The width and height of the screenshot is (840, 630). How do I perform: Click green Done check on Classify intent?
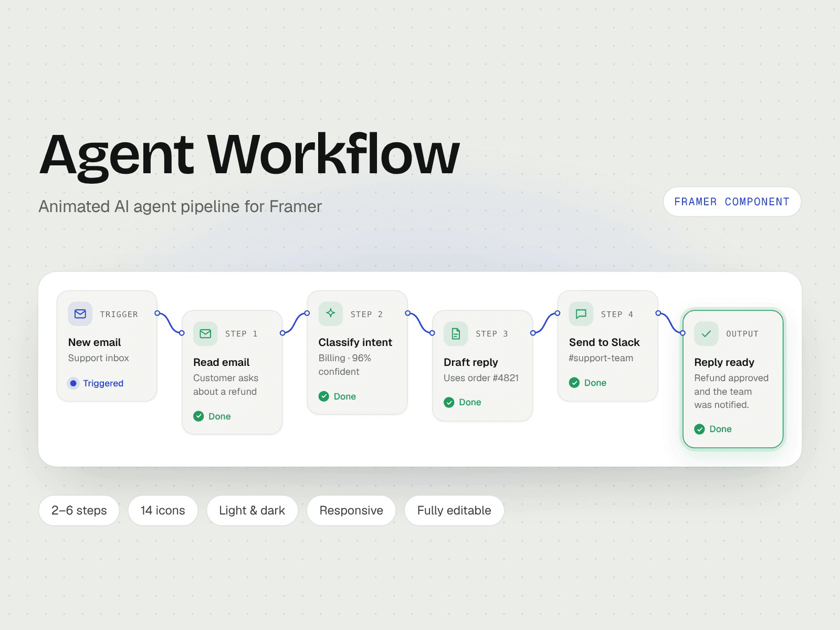click(324, 396)
